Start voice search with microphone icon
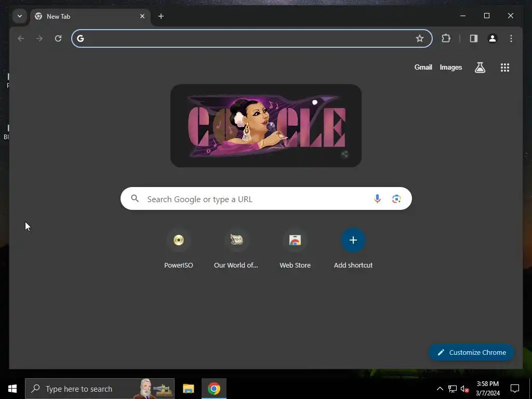The image size is (532, 399). tap(377, 199)
